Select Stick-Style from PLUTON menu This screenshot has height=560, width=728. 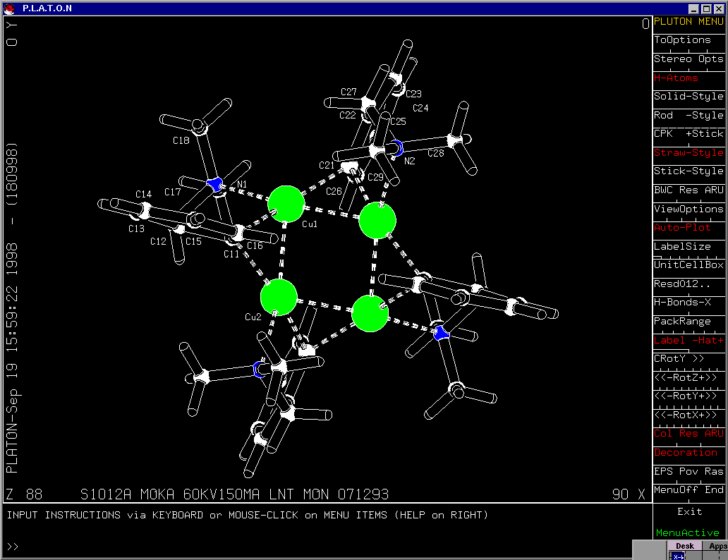688,171
